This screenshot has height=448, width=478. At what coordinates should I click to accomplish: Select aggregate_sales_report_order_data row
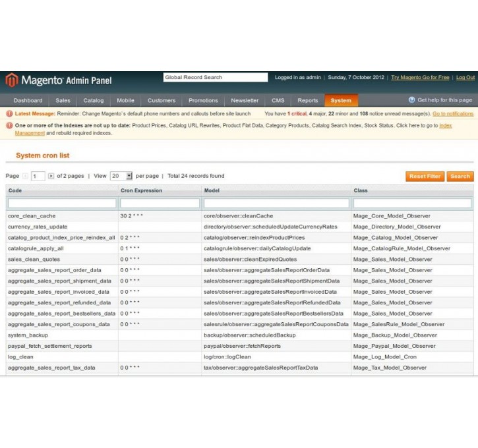239,270
